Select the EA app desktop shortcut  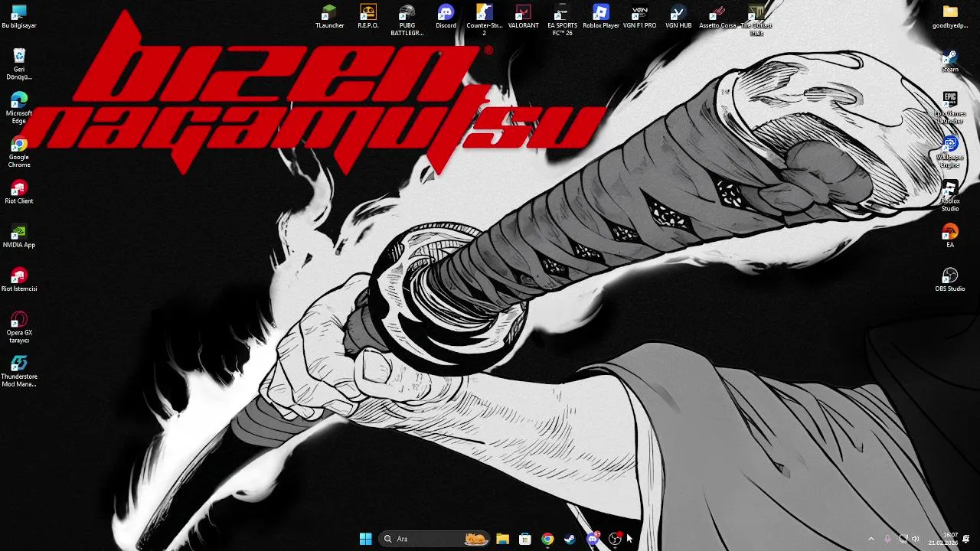click(x=950, y=236)
